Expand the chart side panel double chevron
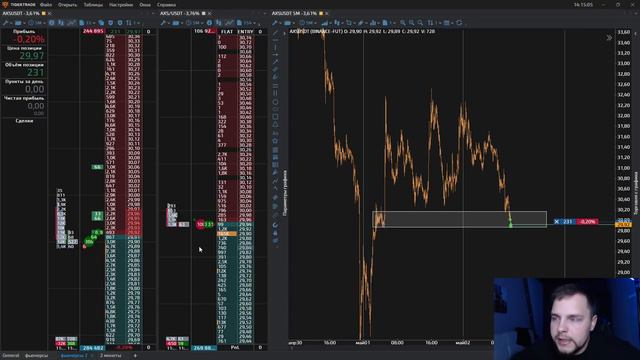 609,38
